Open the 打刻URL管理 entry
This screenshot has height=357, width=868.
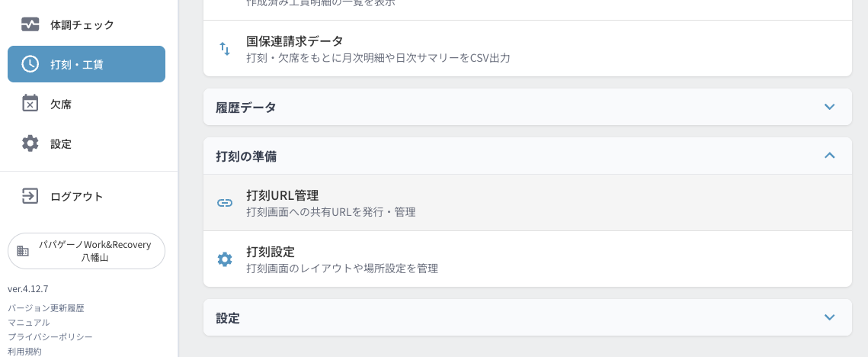point(527,203)
